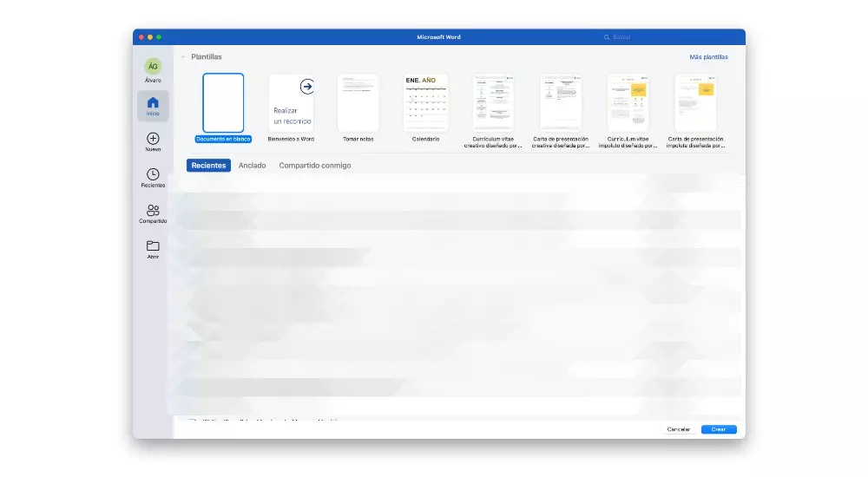868x477 pixels.
Task: Minimize window with the yellow button
Action: click(150, 37)
